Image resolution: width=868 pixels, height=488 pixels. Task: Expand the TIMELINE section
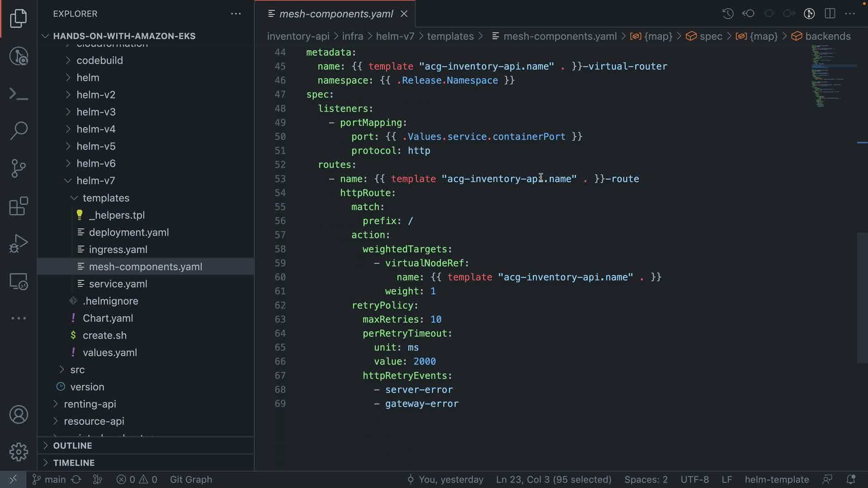[74, 463]
